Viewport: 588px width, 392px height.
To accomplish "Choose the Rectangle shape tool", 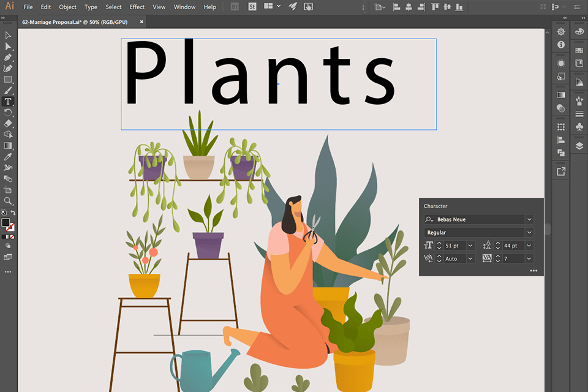I will pyautogui.click(x=8, y=80).
